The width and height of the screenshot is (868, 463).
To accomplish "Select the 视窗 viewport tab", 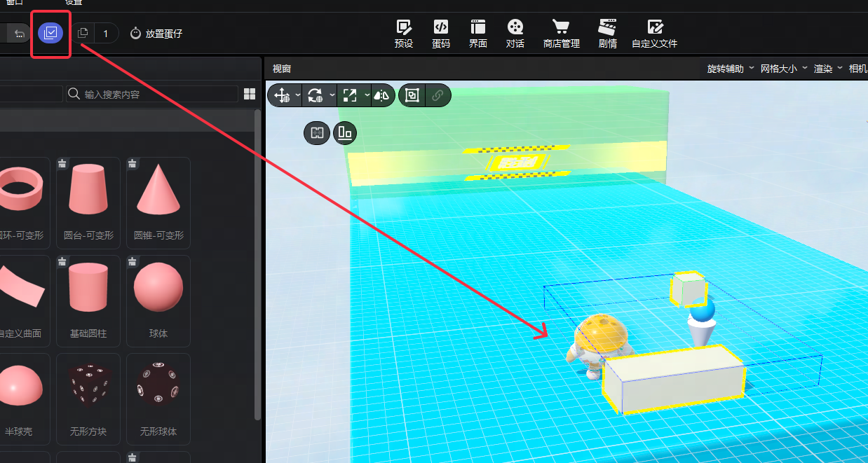I will pyautogui.click(x=282, y=69).
